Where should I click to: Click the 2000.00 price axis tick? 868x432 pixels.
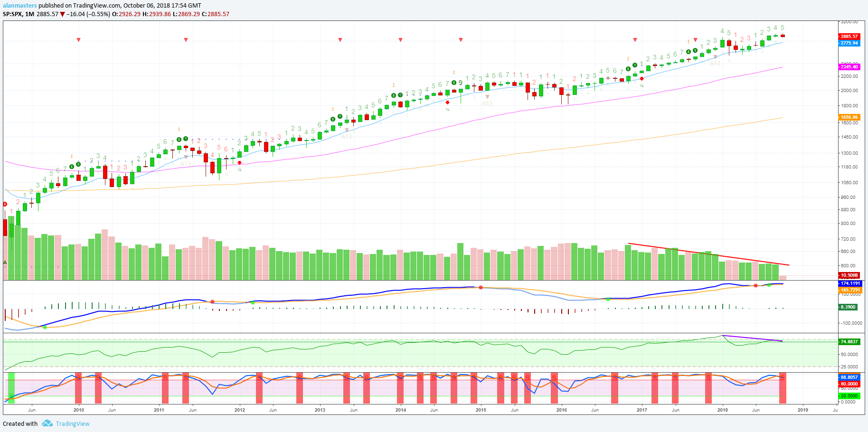tap(849, 91)
